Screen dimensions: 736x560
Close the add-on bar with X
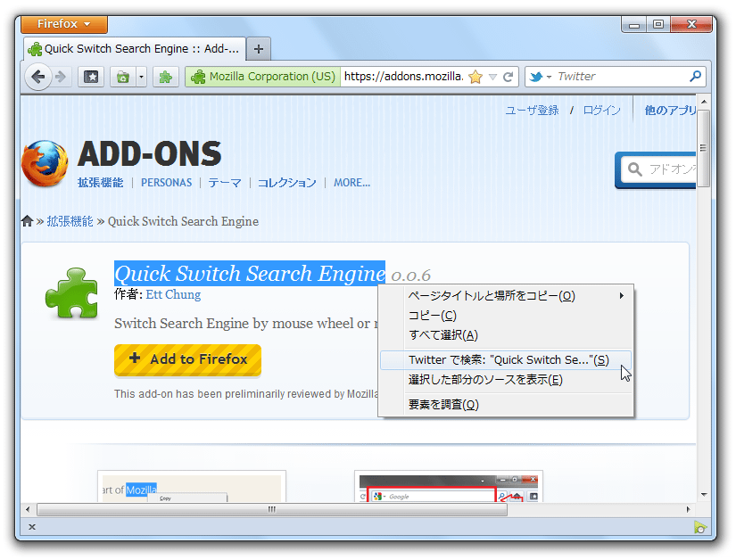(x=32, y=527)
